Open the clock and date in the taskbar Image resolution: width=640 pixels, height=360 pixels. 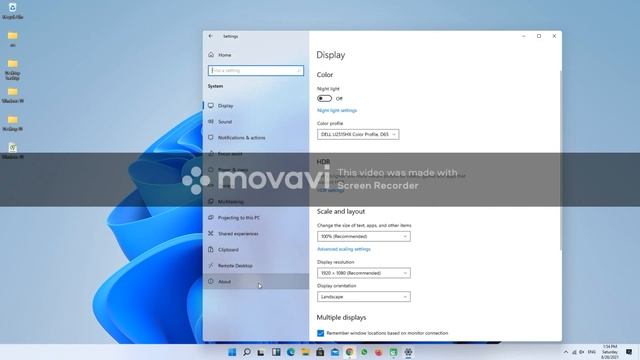609,352
